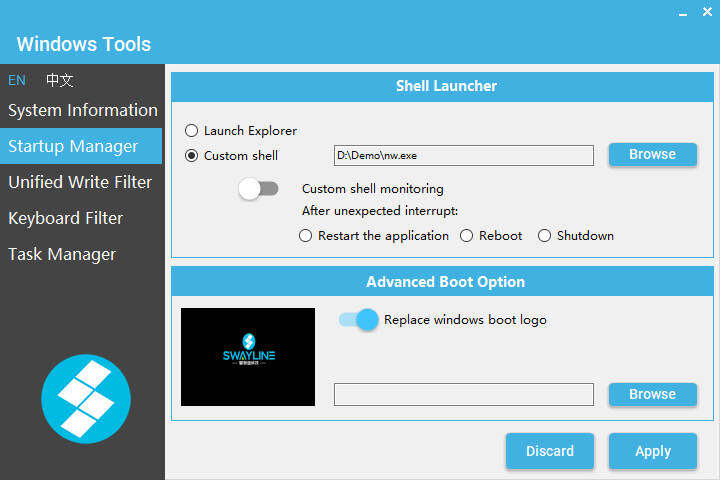Toggle Custom shell monitoring switch
This screenshot has height=480, width=720.
259,189
